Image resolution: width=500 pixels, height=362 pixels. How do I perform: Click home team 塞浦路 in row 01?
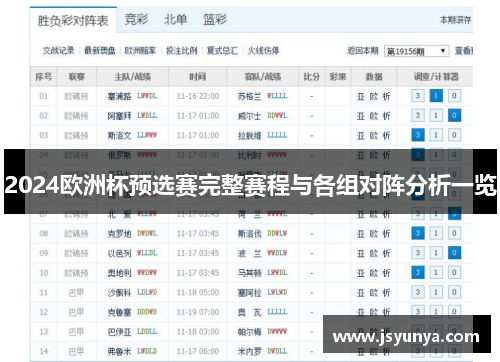tap(119, 96)
